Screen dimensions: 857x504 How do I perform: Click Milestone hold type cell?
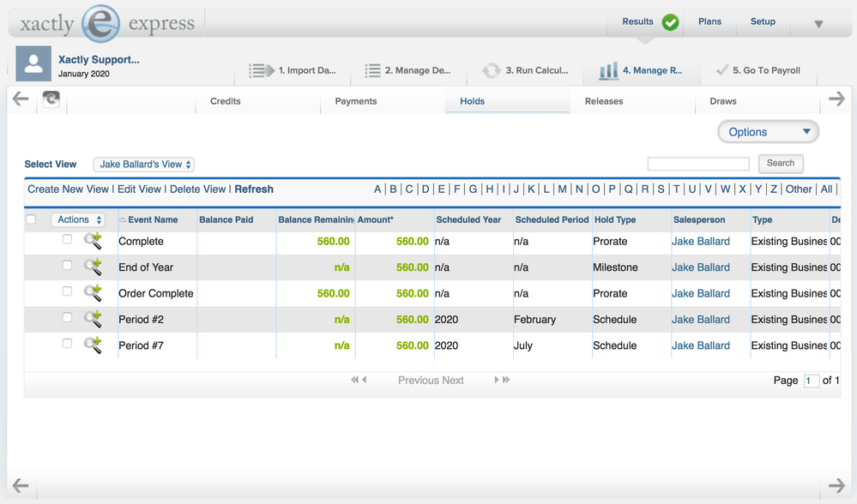tap(615, 267)
